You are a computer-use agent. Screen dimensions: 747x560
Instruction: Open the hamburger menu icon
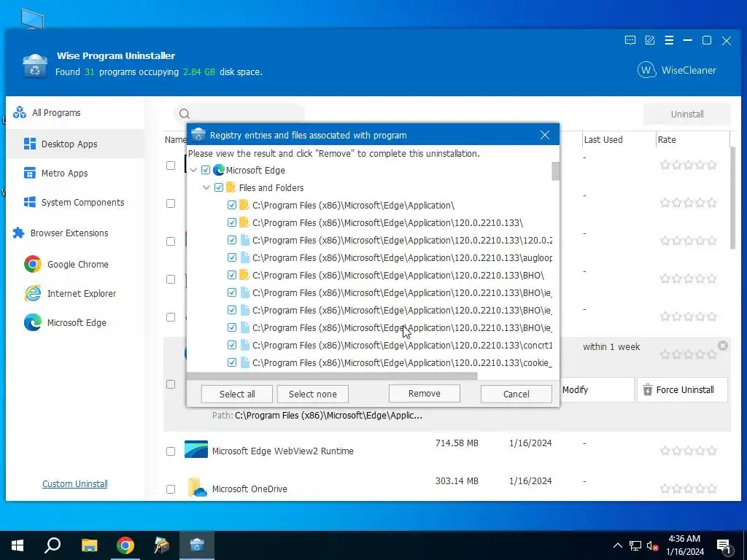coord(669,41)
